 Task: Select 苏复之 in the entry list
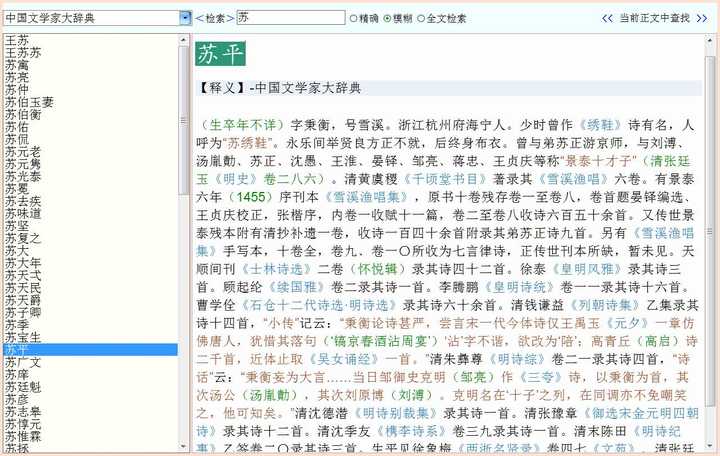tap(23, 238)
